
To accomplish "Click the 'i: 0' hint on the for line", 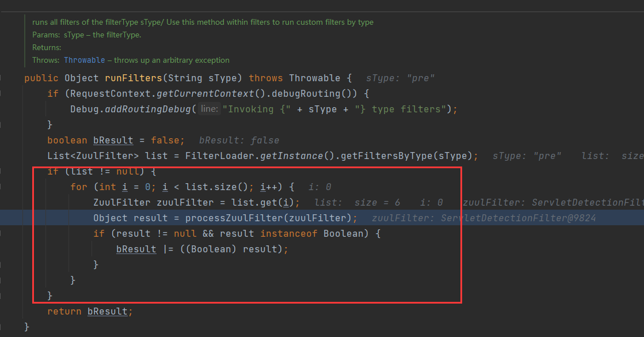I will click(x=320, y=187).
